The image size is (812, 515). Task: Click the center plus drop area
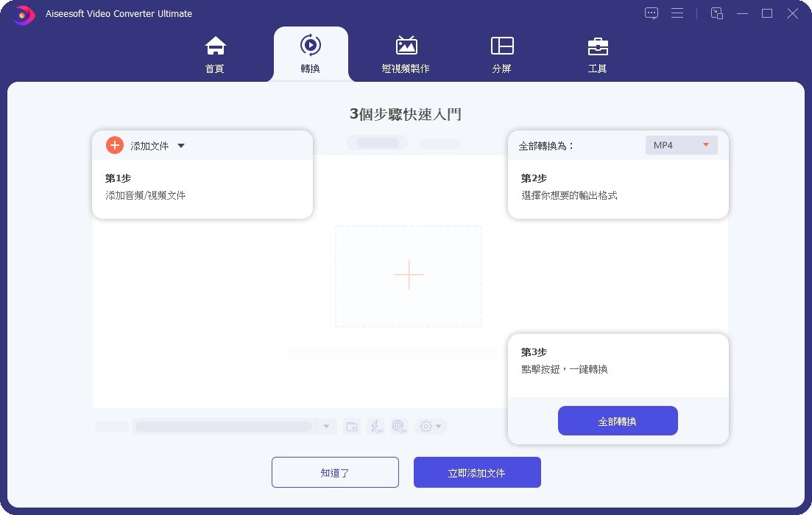tap(409, 275)
